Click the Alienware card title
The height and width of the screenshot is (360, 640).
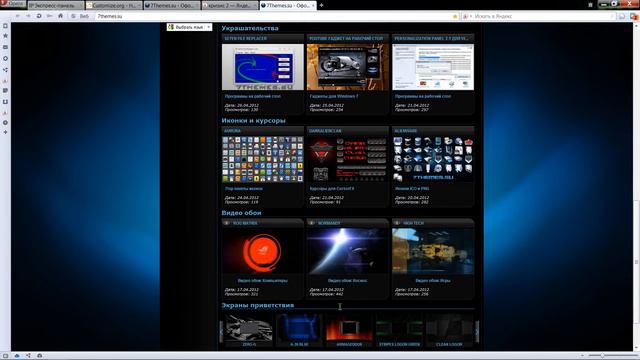(405, 131)
